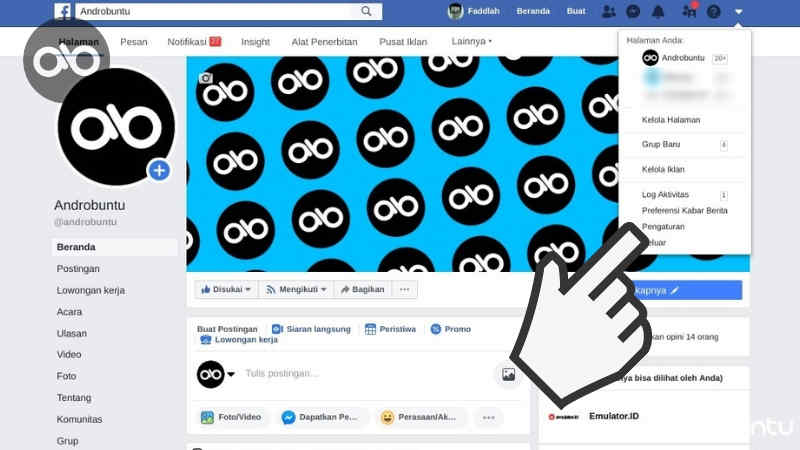Click the blue plus icon on profile picture

(x=159, y=170)
